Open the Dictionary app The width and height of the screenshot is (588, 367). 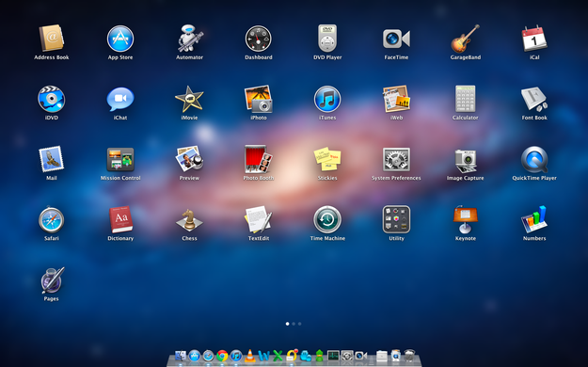[120, 219]
